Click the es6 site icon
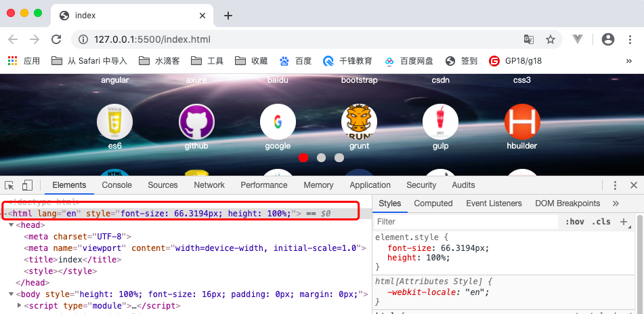 (x=114, y=121)
